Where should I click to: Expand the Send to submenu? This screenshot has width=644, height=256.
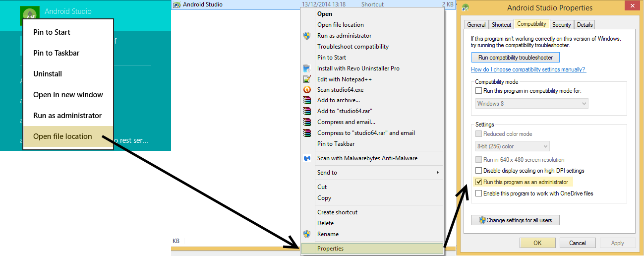tap(372, 173)
